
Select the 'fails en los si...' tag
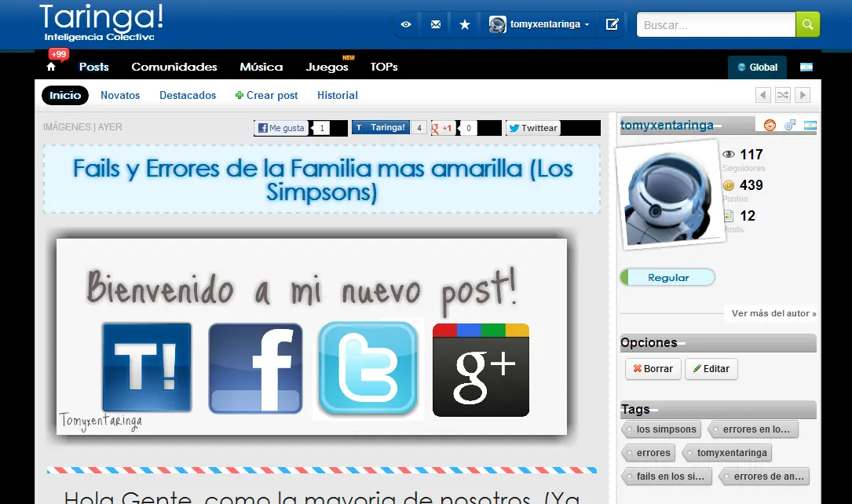(x=667, y=477)
